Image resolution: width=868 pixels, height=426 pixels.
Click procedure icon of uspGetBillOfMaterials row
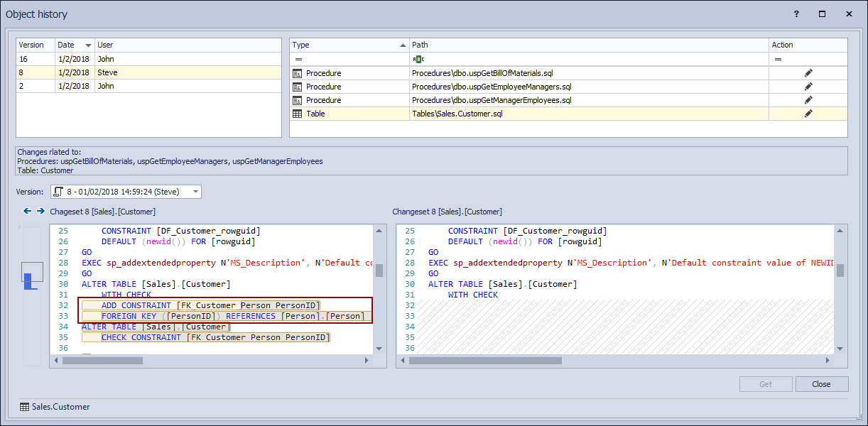(x=298, y=73)
